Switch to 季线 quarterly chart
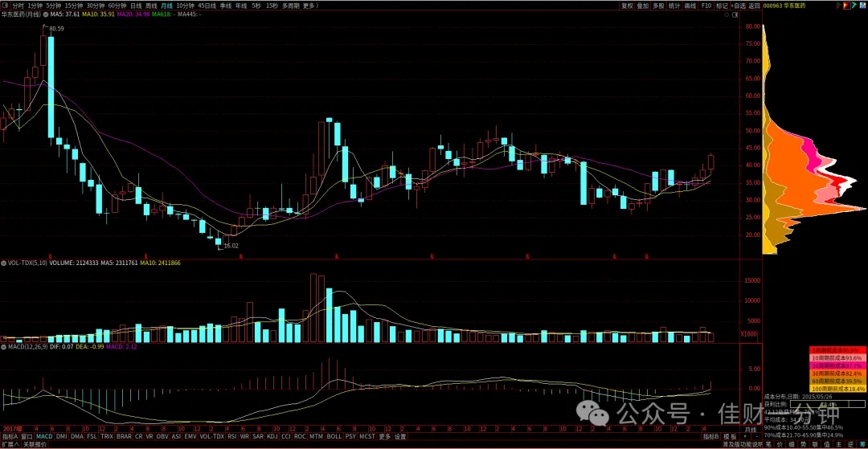868x449 pixels. pos(224,5)
